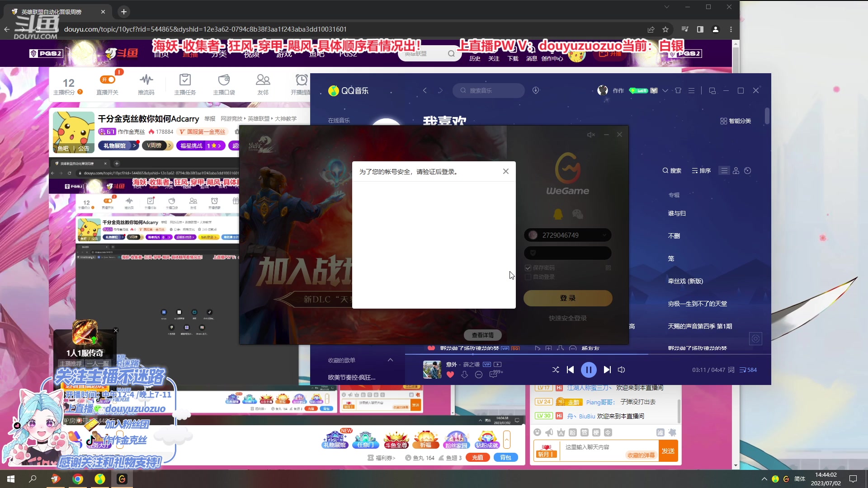The image size is (868, 488).
Task: Open the 欧美节奏控·疯狂 playlist
Action: (x=352, y=377)
